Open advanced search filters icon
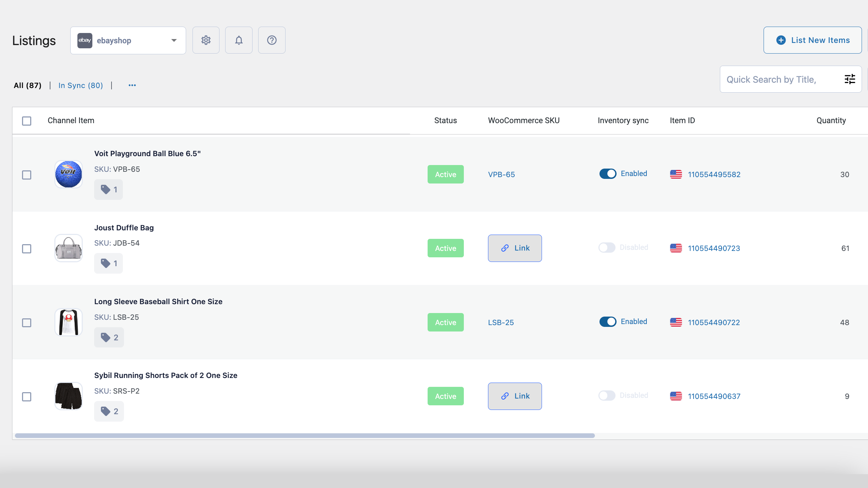The height and width of the screenshot is (488, 868). (x=850, y=79)
